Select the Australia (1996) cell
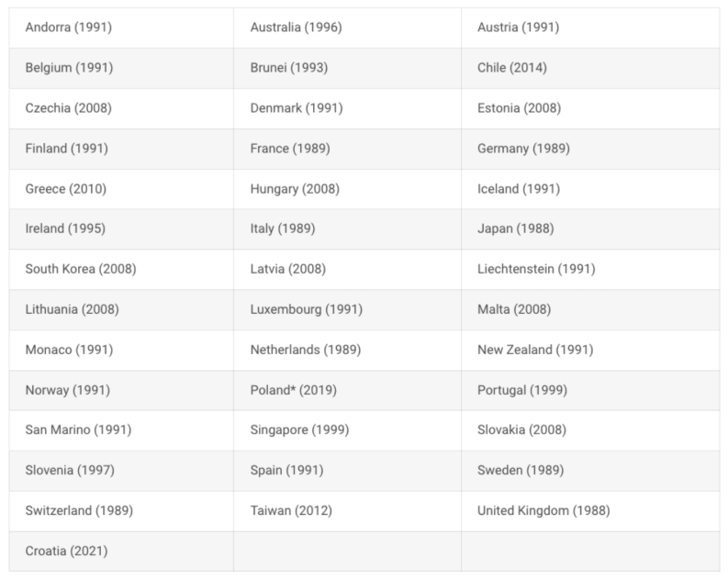The height and width of the screenshot is (579, 728). (x=296, y=28)
